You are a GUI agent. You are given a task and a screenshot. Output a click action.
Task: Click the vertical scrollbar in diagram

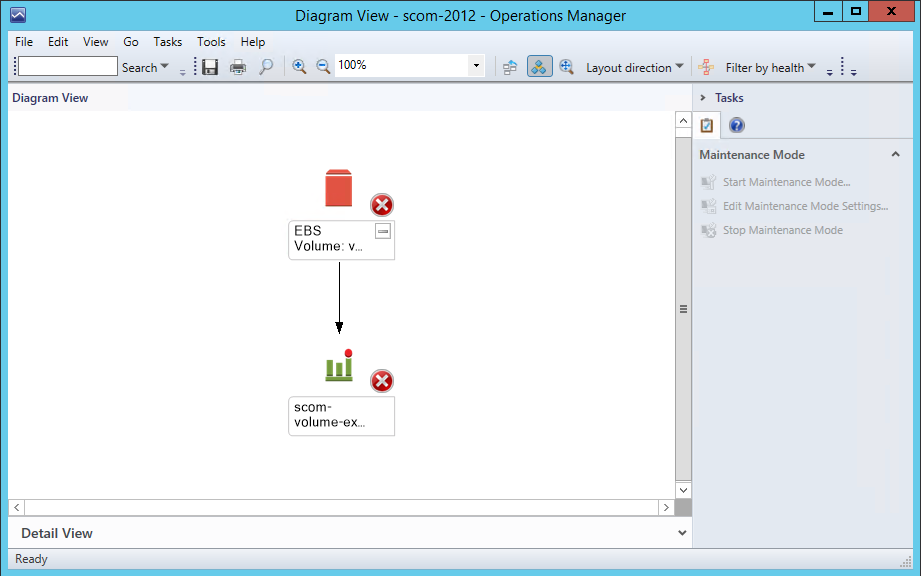click(683, 309)
